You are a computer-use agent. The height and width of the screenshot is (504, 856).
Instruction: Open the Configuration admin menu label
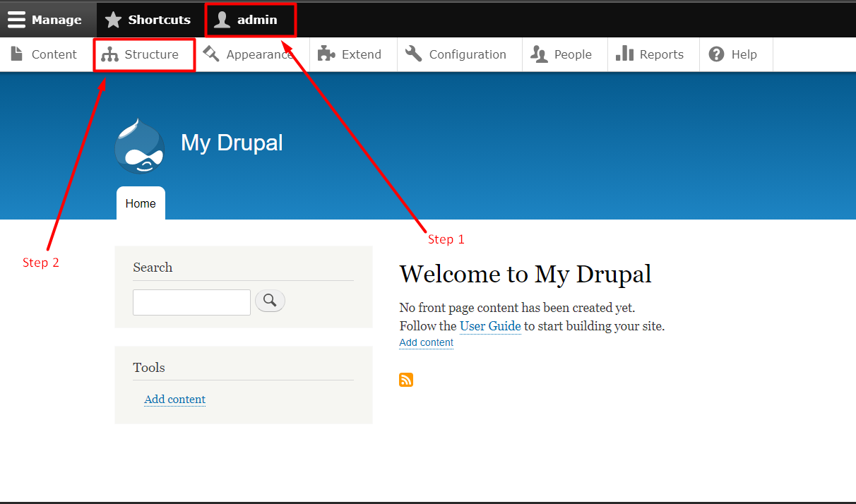point(468,54)
